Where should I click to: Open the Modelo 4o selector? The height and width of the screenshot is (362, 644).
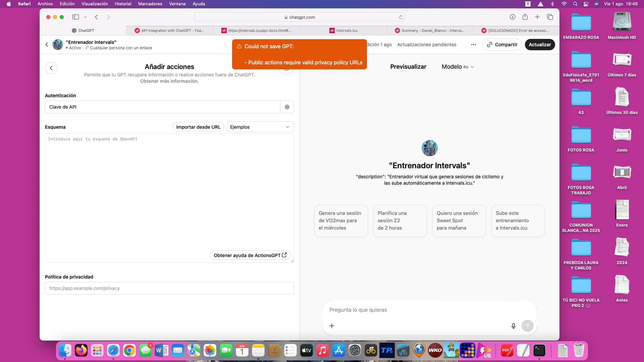coord(458,67)
